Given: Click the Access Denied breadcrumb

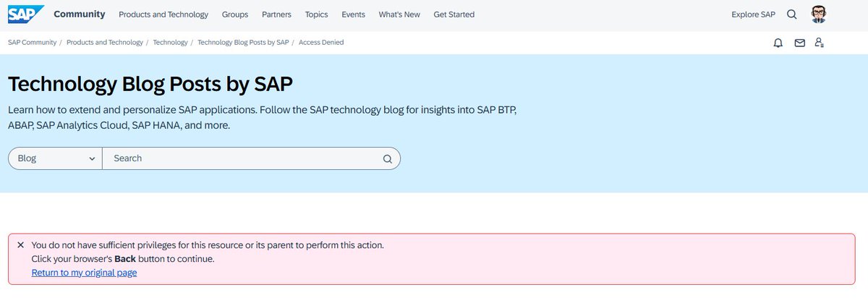Looking at the screenshot, I should coord(321,43).
